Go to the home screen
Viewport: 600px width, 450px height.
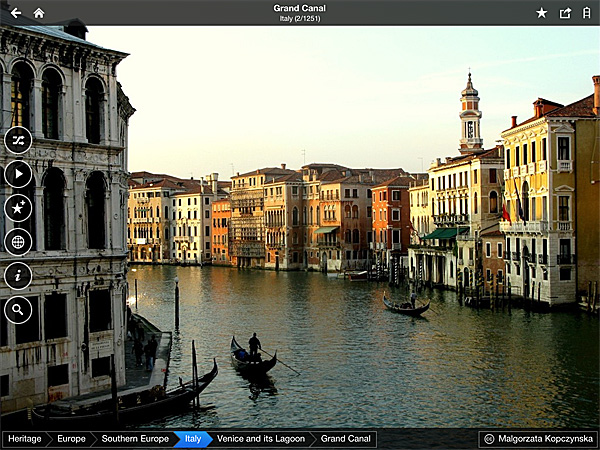(39, 13)
